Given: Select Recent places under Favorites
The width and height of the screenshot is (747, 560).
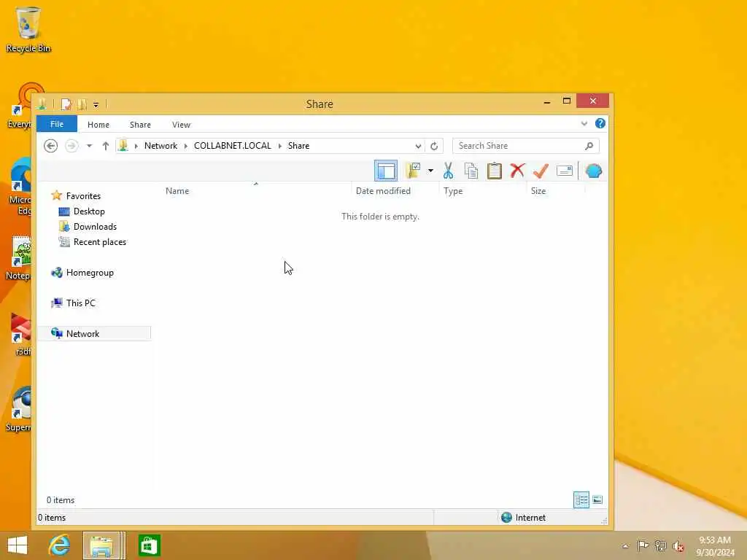Looking at the screenshot, I should point(99,242).
